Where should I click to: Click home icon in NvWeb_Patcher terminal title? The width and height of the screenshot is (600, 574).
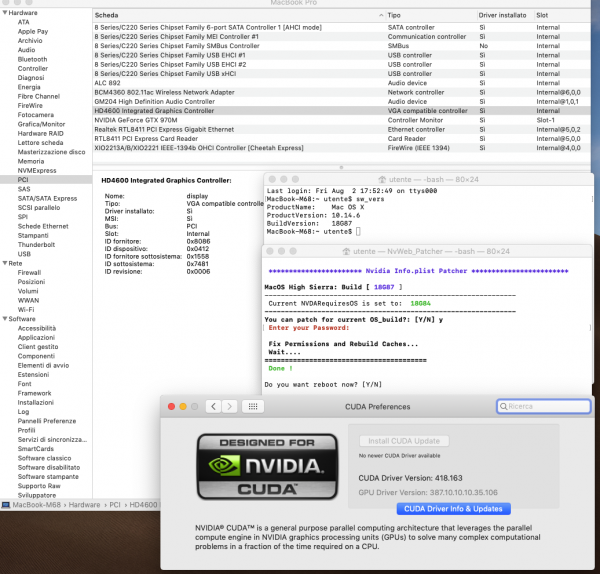point(346,251)
